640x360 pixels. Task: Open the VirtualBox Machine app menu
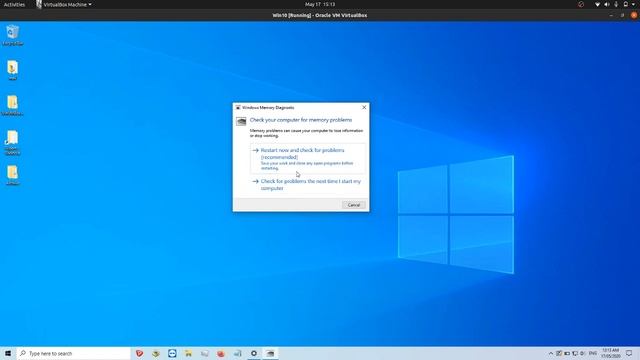(64, 4)
